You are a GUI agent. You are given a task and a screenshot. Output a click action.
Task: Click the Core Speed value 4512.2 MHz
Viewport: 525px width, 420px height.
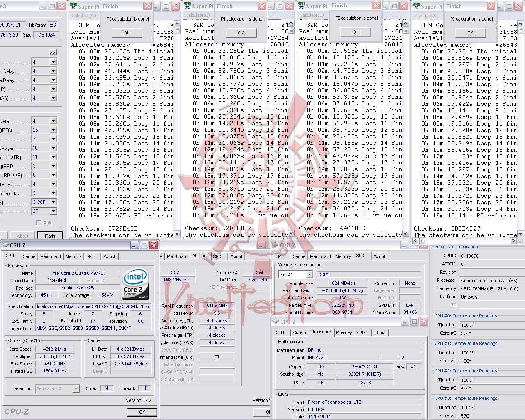click(x=55, y=349)
